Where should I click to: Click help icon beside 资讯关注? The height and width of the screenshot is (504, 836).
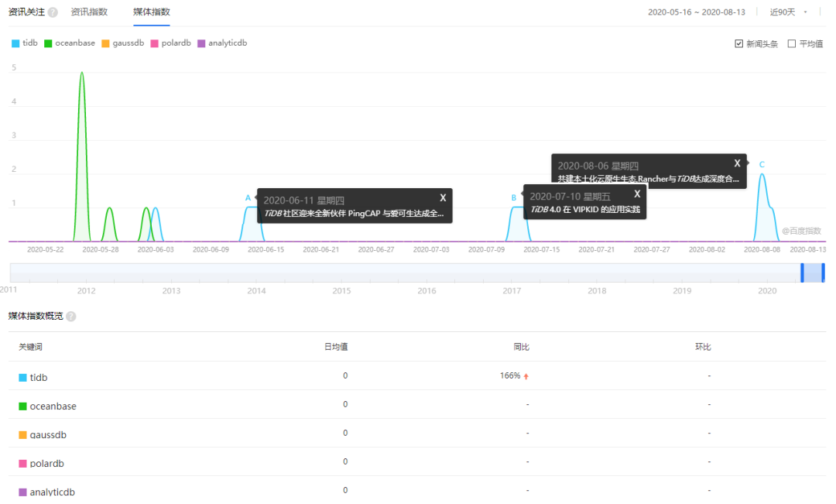click(x=53, y=12)
